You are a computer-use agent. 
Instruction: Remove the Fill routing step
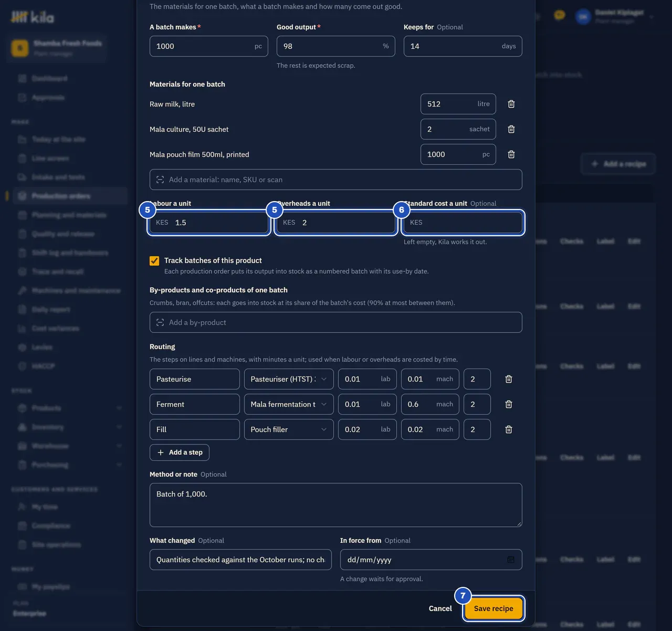[509, 429]
